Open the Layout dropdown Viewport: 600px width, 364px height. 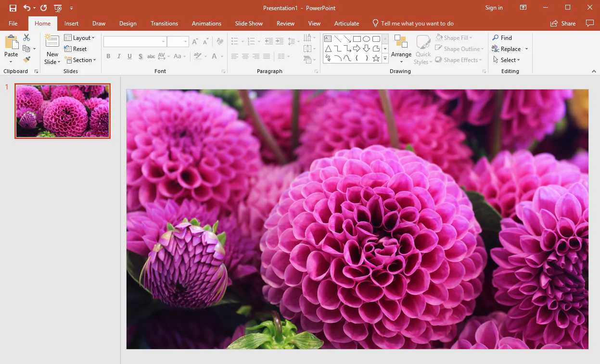tap(79, 38)
